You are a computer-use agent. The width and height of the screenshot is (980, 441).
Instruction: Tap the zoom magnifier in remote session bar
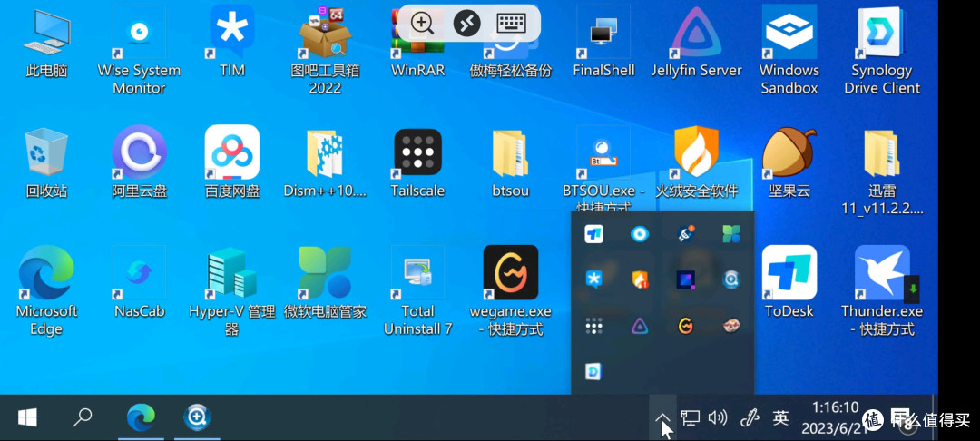(x=423, y=23)
